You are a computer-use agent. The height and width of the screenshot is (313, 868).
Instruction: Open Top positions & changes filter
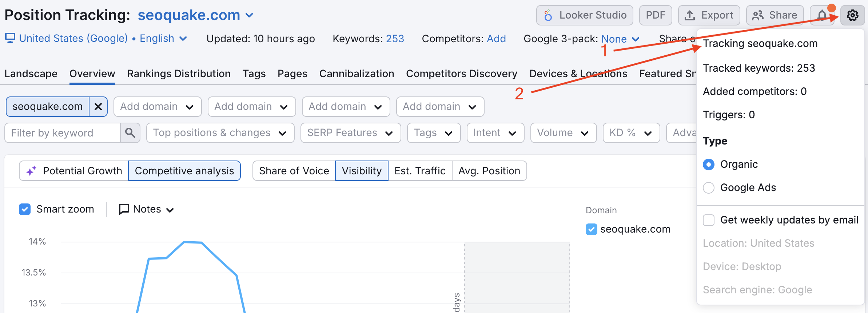pos(220,133)
